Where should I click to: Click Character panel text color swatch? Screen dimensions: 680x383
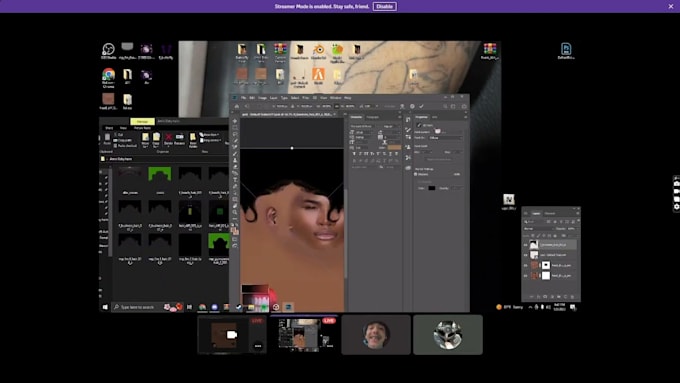(394, 147)
